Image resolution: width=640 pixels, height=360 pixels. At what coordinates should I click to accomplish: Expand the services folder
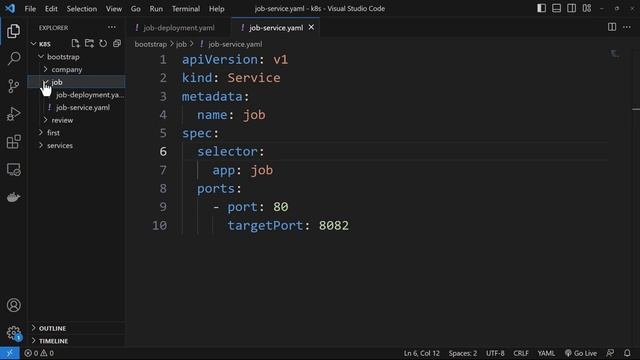click(41, 145)
